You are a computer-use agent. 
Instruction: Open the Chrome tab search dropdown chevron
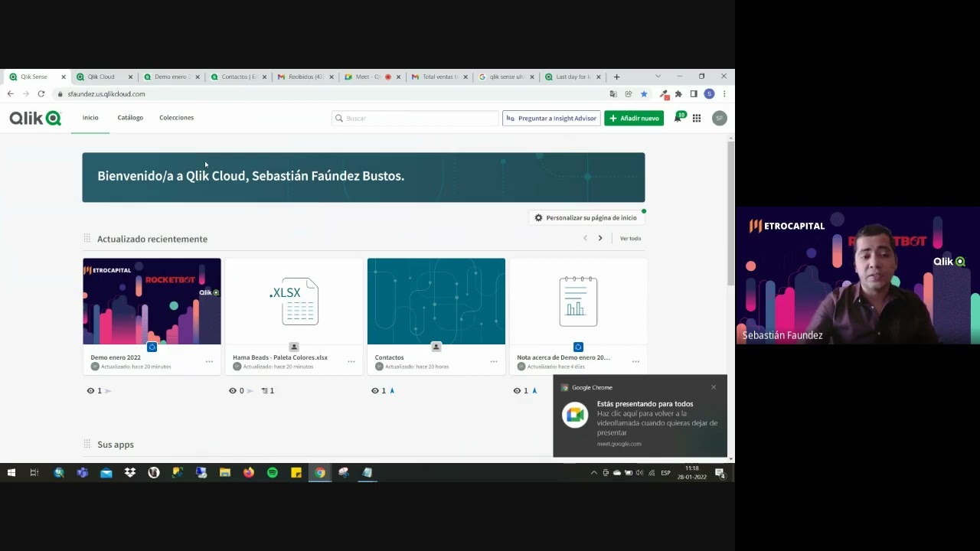pos(658,77)
